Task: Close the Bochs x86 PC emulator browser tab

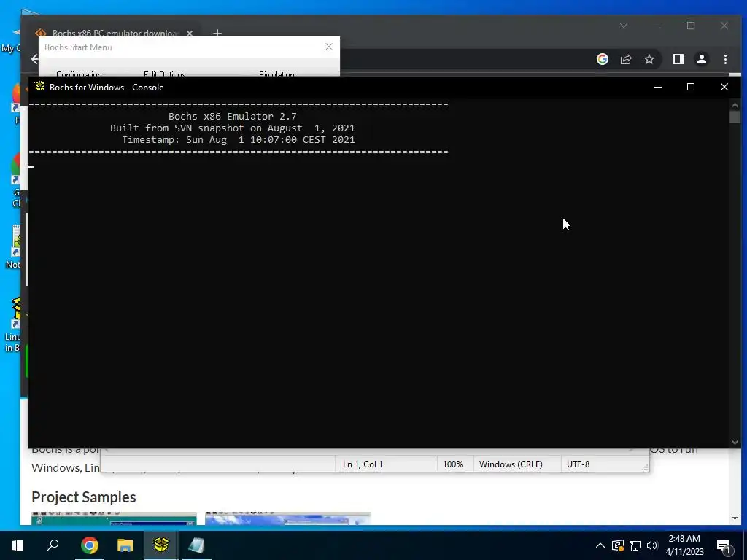Action: click(x=190, y=34)
